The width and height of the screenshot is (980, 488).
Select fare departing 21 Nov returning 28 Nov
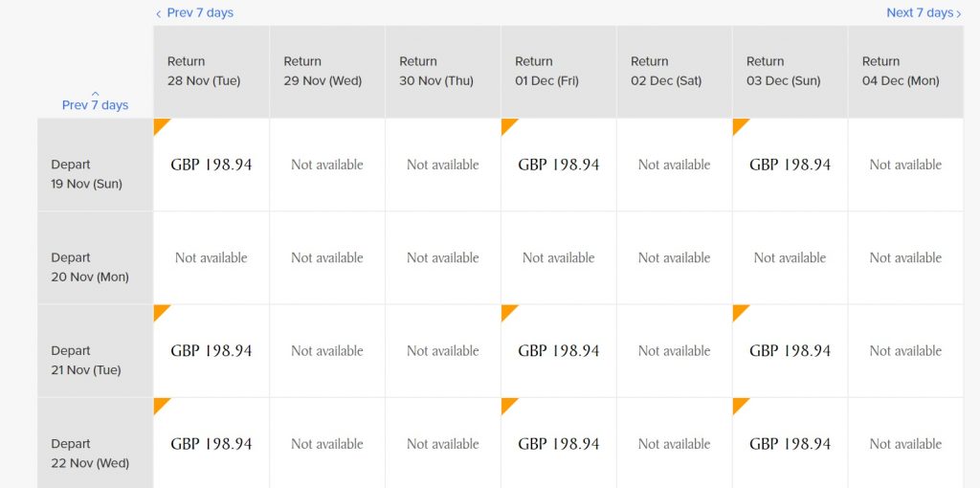click(212, 351)
